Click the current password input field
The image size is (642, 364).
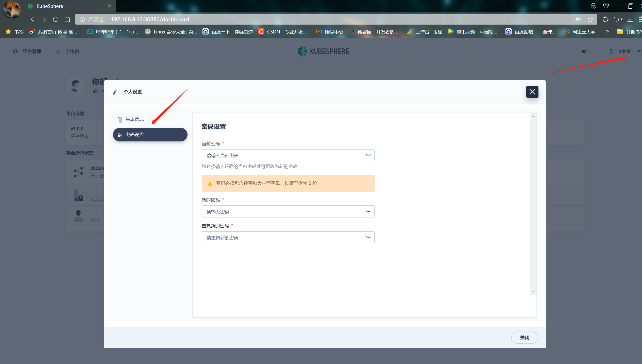[288, 155]
